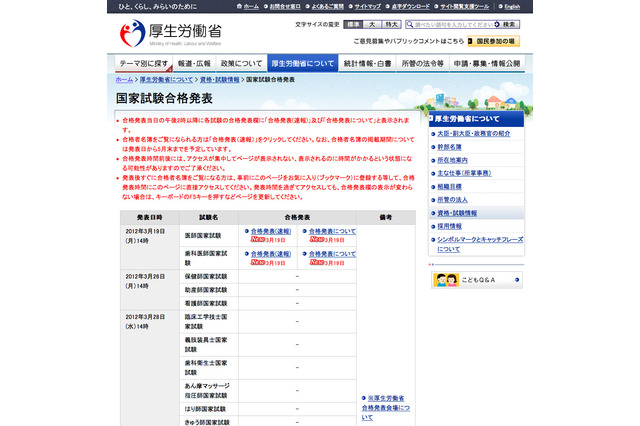Open 合格発表について for 医師国家試験
This screenshot has width=640, height=426.
click(332, 231)
